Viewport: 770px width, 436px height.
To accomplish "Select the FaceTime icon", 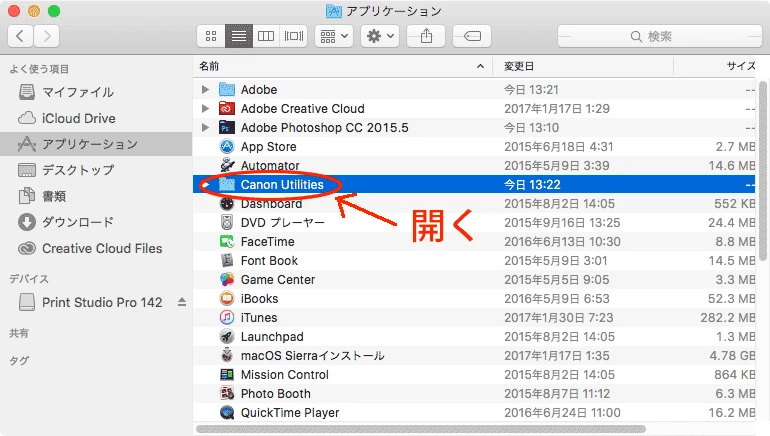I will (x=227, y=242).
